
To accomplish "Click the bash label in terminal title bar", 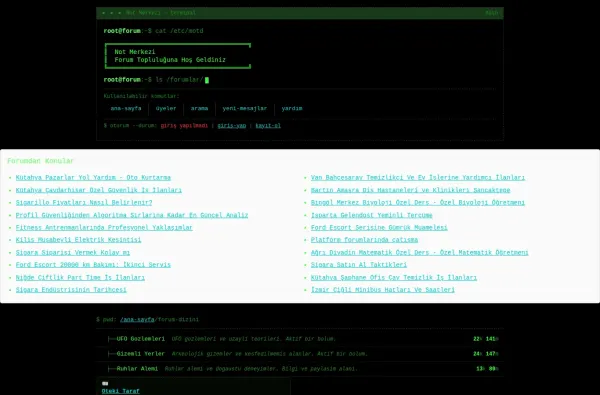I will pyautogui.click(x=492, y=13).
